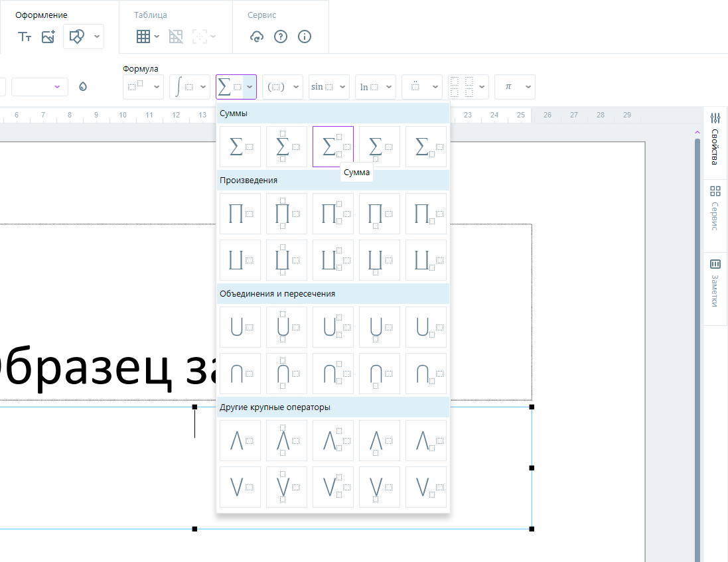728x562 pixels.
Task: Click the color drop icon
Action: pyautogui.click(x=83, y=87)
